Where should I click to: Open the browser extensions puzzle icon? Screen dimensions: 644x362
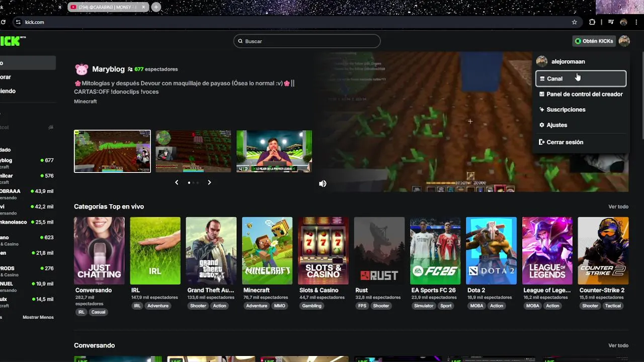[592, 22]
